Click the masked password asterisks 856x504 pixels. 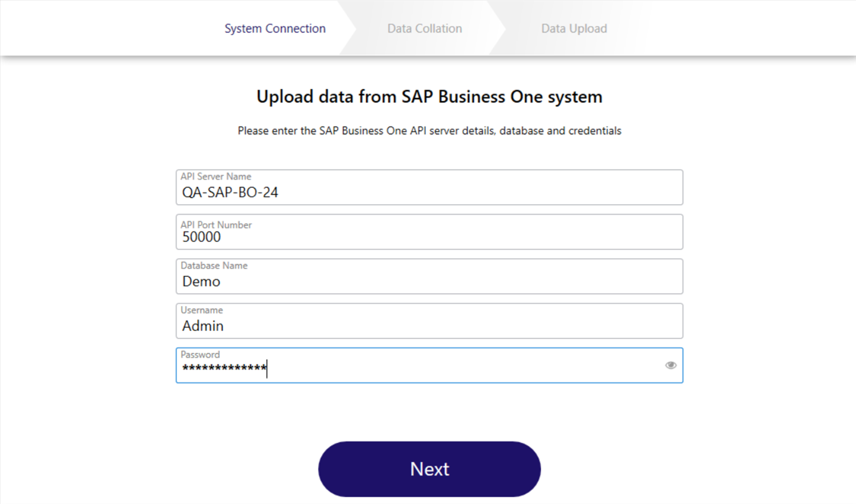click(x=224, y=368)
